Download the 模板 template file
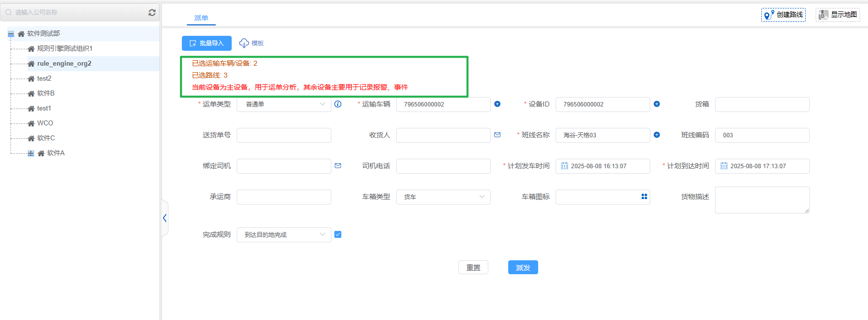This screenshot has width=868, height=320. [252, 43]
